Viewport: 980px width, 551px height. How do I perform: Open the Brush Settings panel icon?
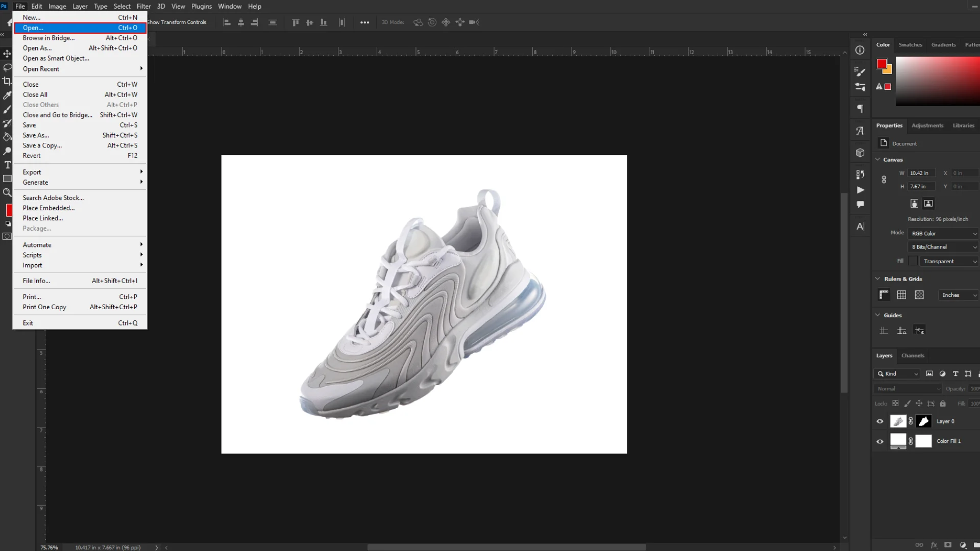(x=860, y=72)
